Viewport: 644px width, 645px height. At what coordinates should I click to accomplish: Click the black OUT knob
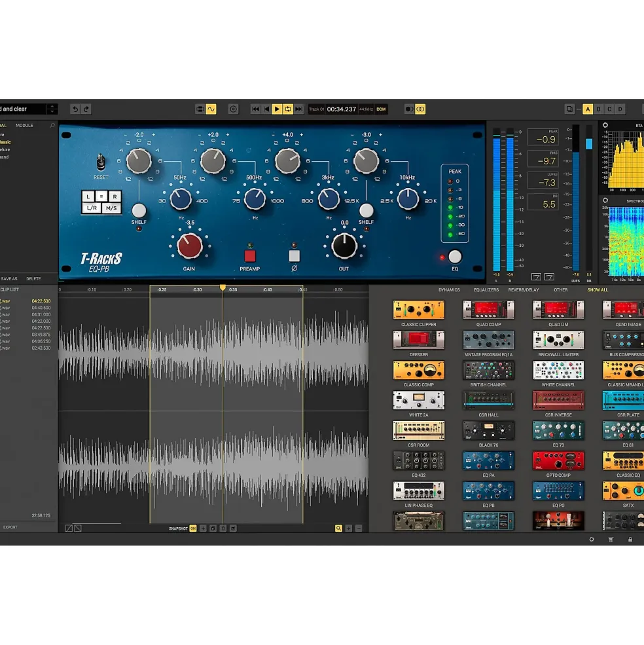pos(344,246)
